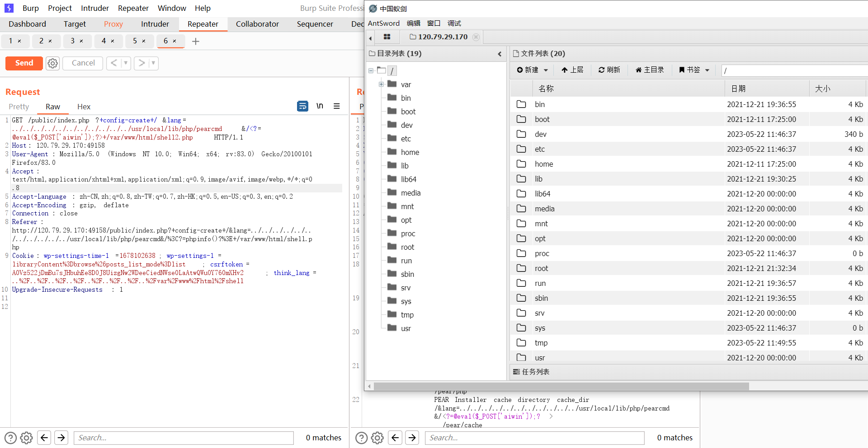Click the orange Send button in Repeater
This screenshot has height=448, width=868.
24,63
